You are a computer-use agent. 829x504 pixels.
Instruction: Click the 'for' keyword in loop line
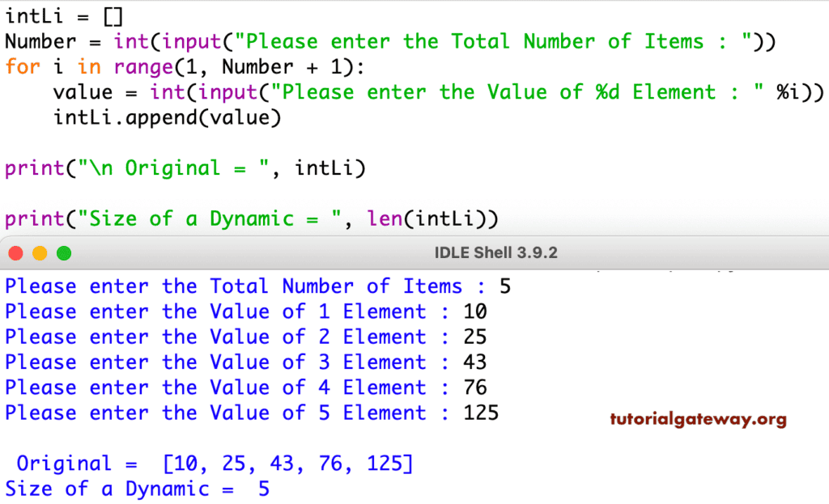23,67
